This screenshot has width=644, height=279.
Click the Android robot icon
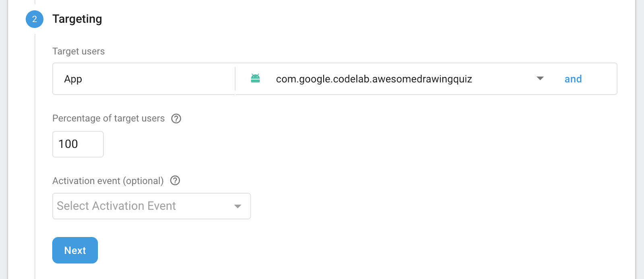(255, 79)
